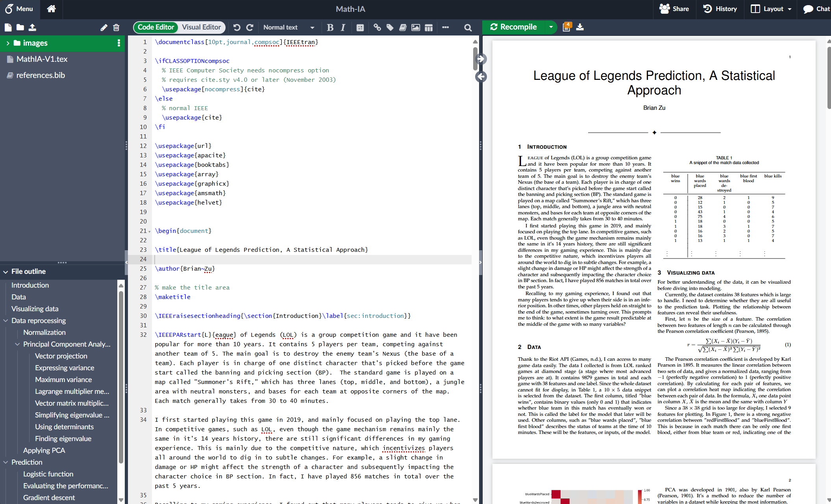Screen dimensions: 831x504
Task: Insert a math symbol from toolbar
Action: [360, 28]
